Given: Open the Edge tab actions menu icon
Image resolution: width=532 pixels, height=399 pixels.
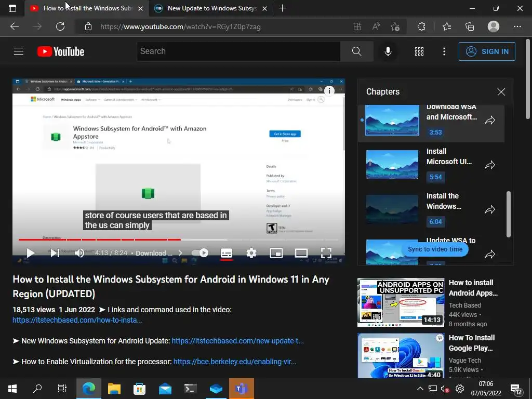Looking at the screenshot, I should coord(12,8).
